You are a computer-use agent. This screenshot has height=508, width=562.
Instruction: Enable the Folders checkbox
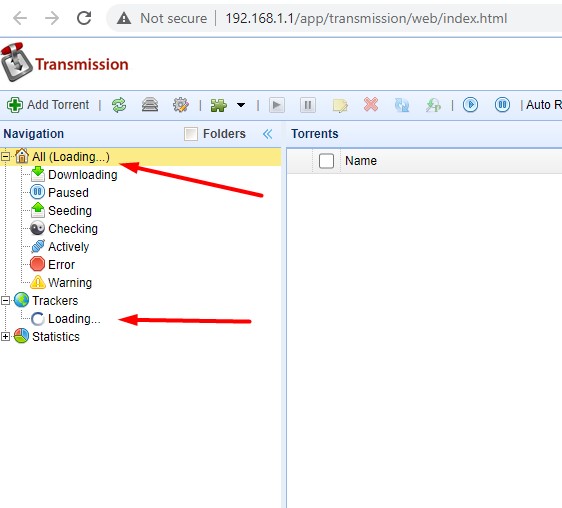pos(191,134)
